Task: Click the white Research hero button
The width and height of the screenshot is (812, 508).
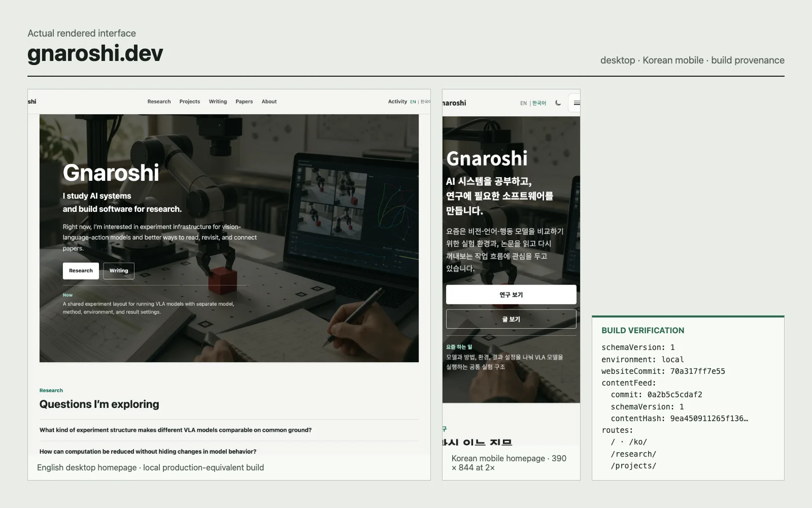Action: tap(81, 271)
